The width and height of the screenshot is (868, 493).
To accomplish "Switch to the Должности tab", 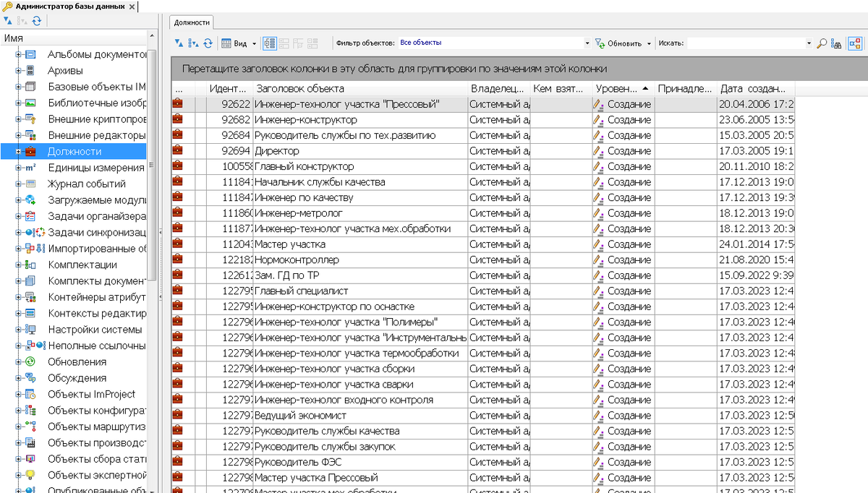I will click(x=192, y=23).
